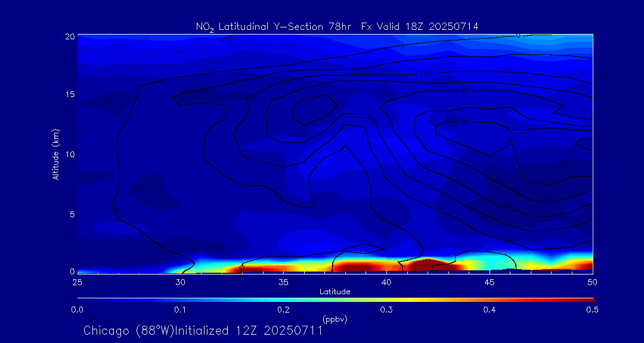Viewport: 644px width, 343px height.
Task: Click the latitude axis tick "45"
Action: coord(490,282)
